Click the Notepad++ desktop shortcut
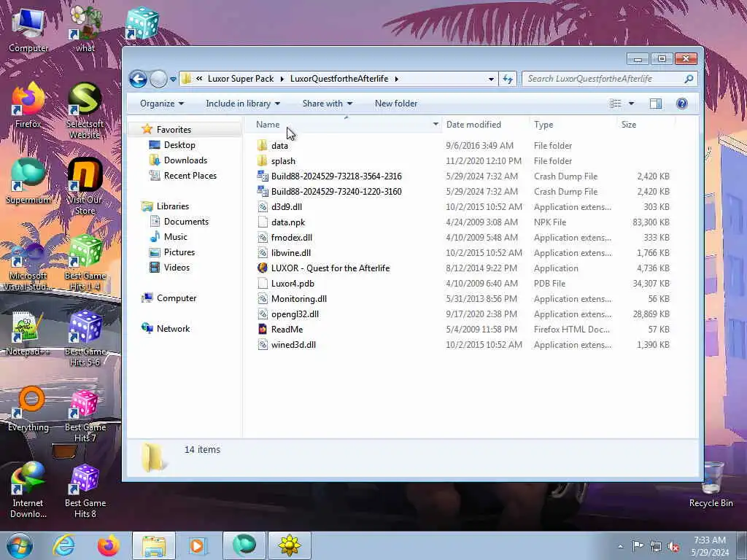 click(28, 333)
